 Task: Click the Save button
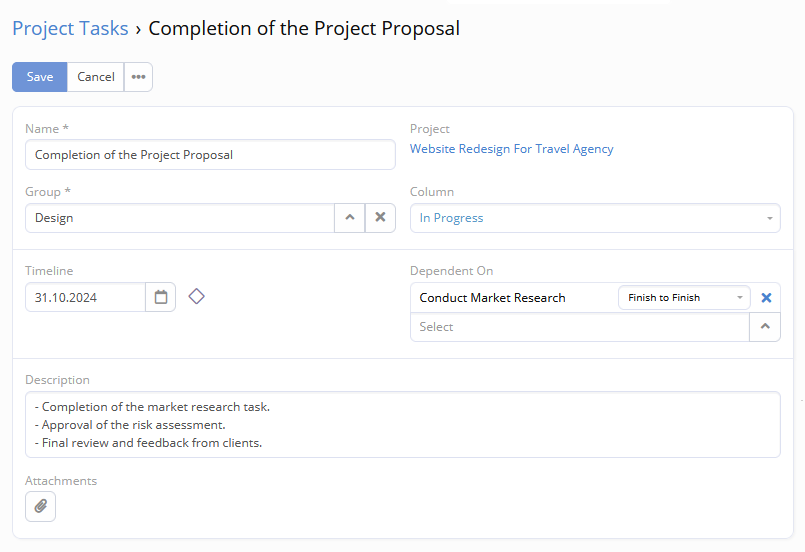point(40,77)
